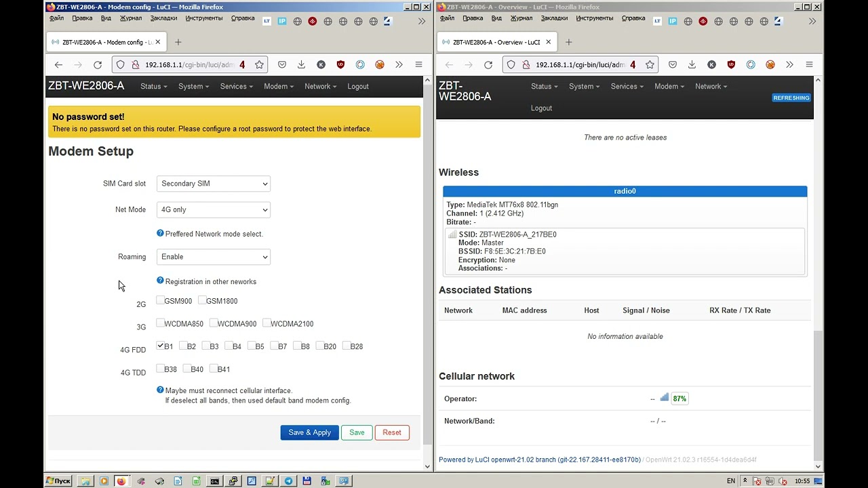
Task: Open downloads icon in Modem config window
Action: [x=301, y=64]
